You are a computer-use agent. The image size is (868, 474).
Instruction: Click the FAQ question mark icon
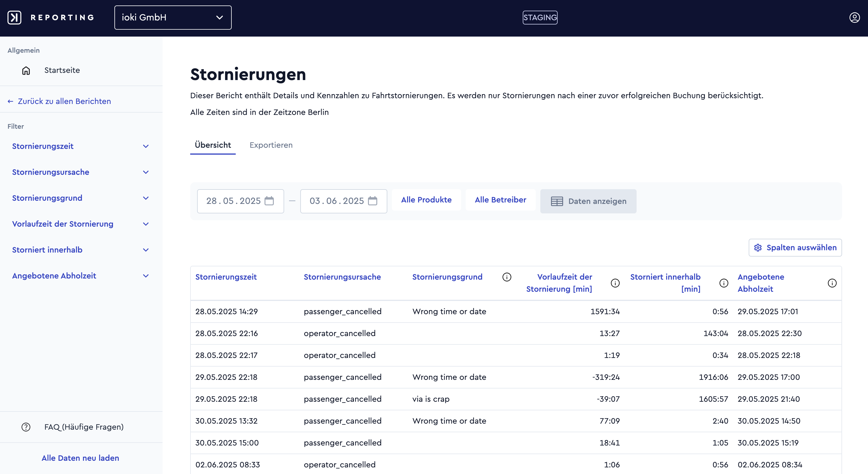[26, 427]
